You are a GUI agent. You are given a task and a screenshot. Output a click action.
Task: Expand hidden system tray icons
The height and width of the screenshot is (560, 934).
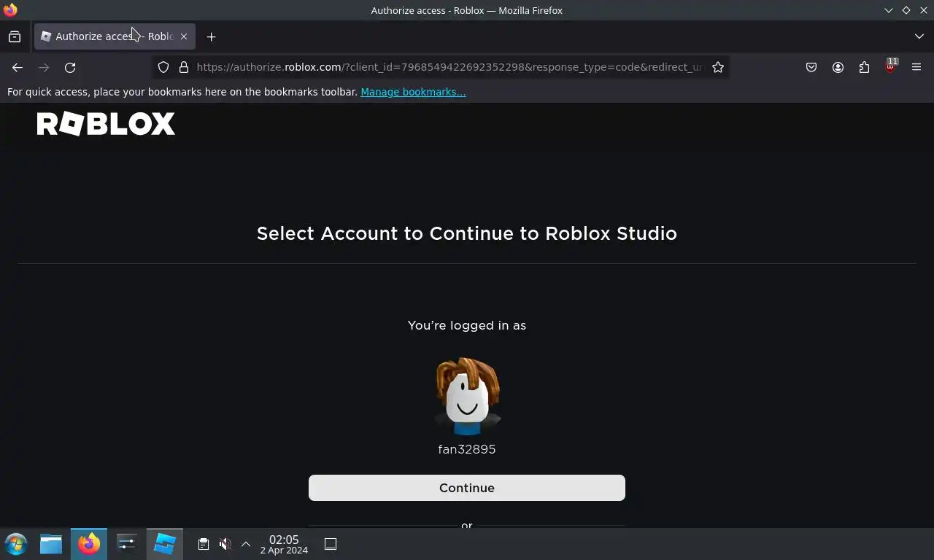coord(246,544)
